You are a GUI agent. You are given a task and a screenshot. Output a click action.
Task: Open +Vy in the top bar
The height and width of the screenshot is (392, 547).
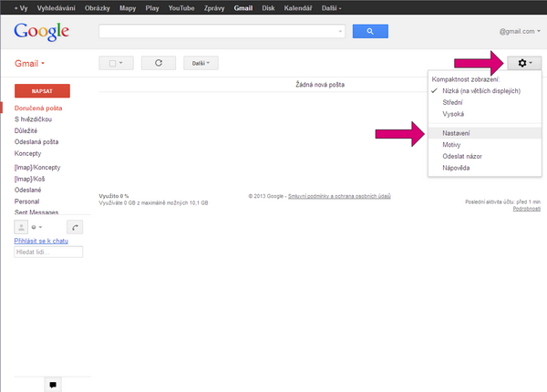21,8
